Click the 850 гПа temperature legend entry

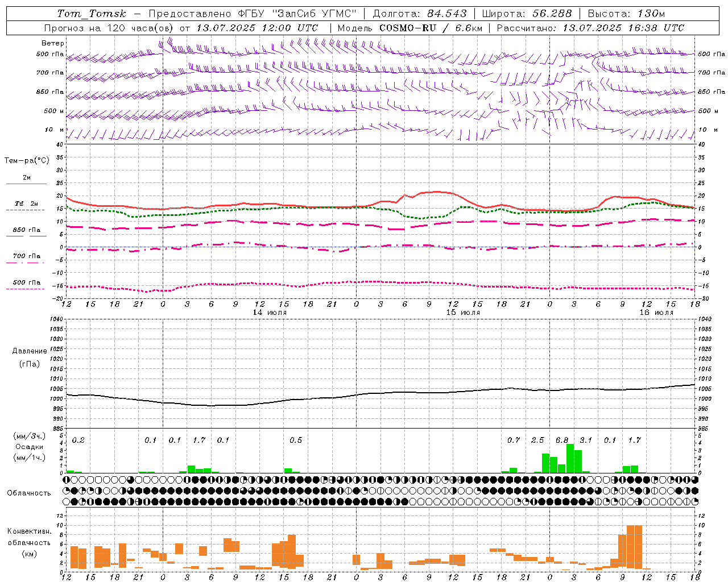pyautogui.click(x=27, y=230)
